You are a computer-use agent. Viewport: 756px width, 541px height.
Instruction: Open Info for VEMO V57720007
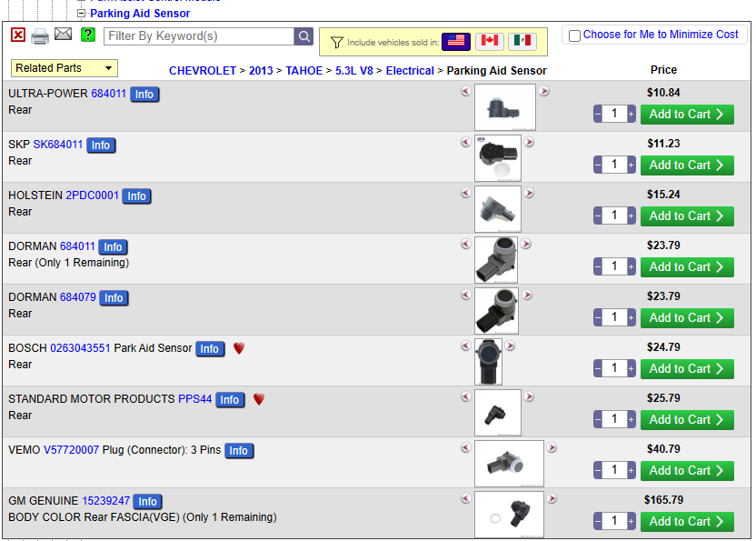(x=239, y=451)
